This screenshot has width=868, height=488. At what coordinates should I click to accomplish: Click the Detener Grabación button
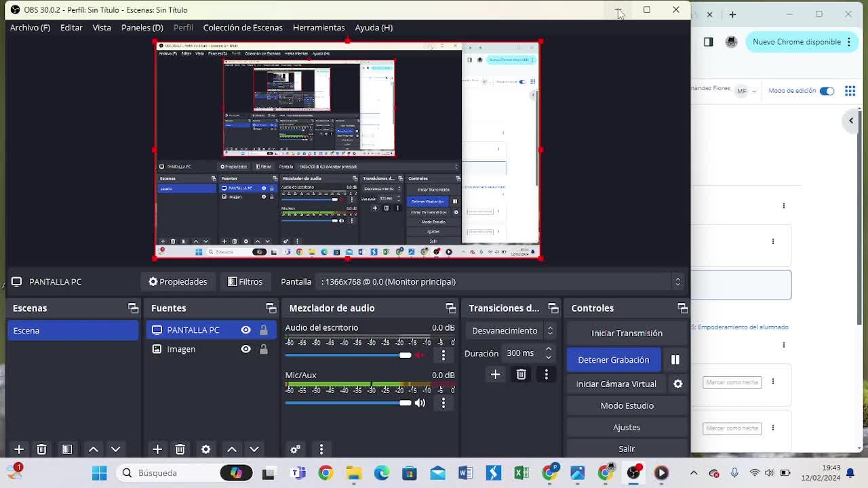coord(613,360)
